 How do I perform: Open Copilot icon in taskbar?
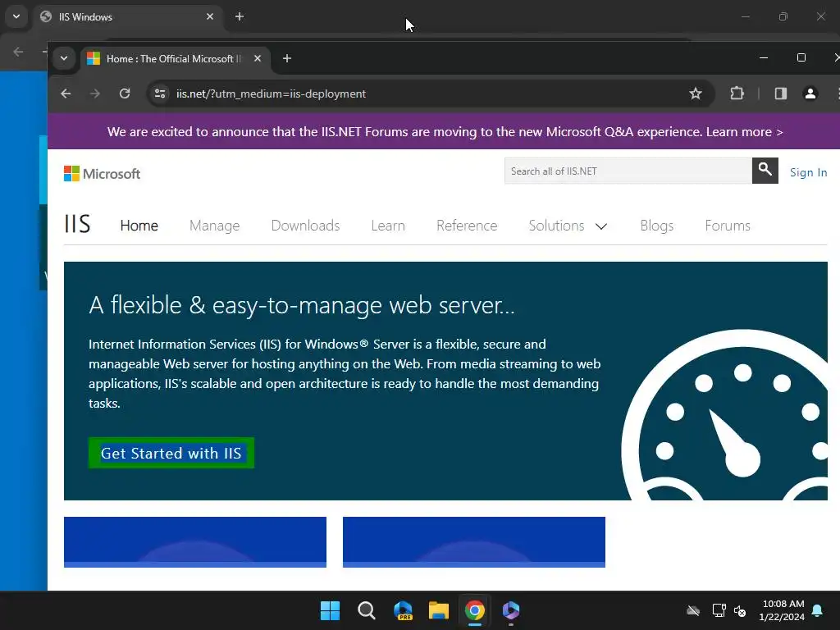click(x=510, y=610)
